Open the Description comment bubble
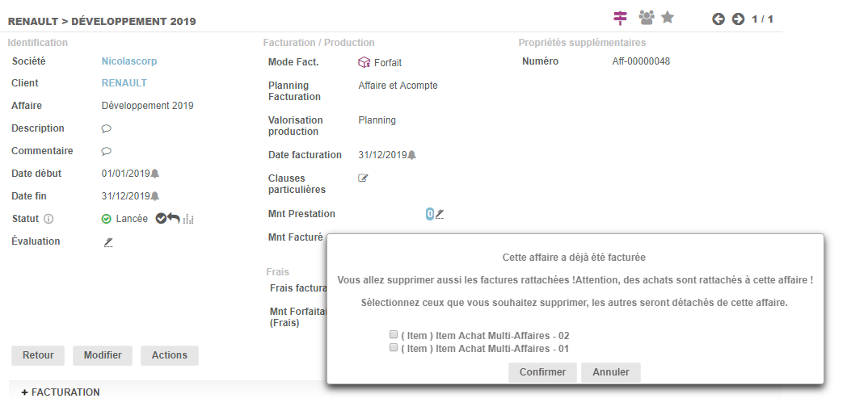 [x=106, y=128]
